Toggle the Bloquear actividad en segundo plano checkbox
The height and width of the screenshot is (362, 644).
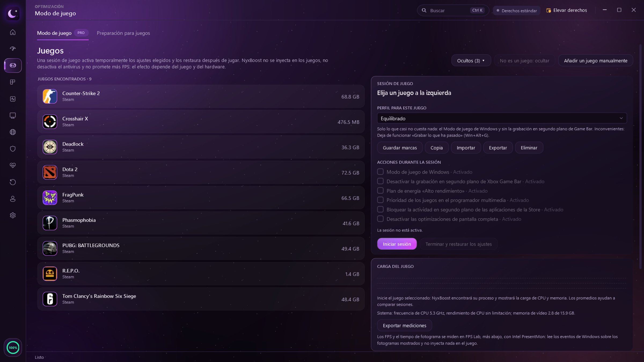(x=380, y=209)
